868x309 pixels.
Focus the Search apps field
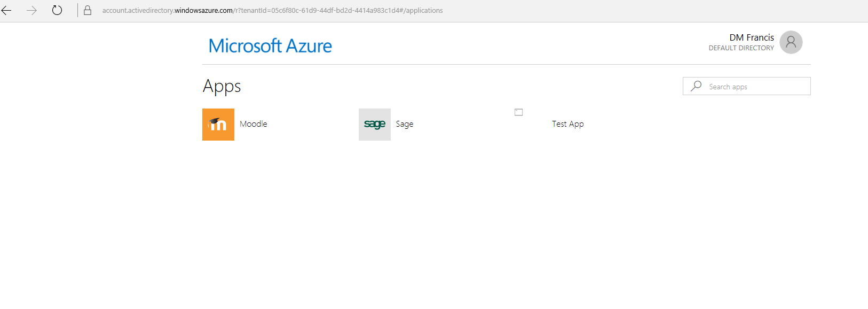pos(747,86)
